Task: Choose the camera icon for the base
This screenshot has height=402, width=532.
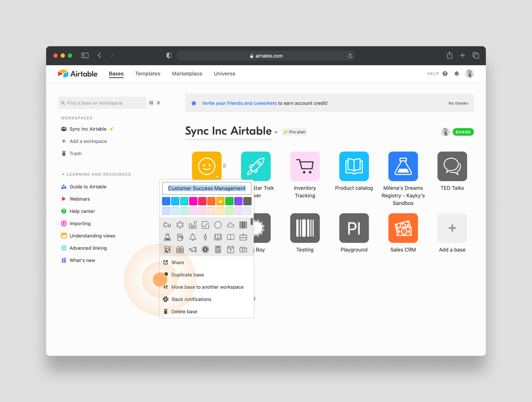Action: tap(243, 249)
